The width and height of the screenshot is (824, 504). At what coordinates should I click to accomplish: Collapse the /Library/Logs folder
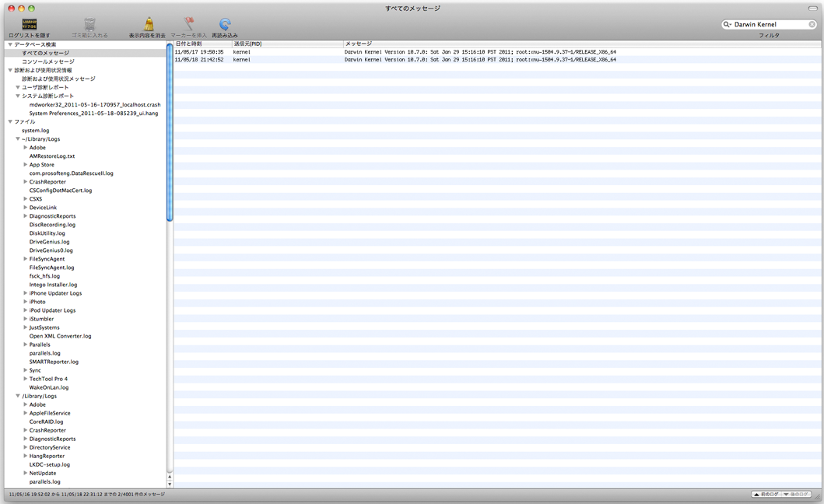tap(18, 396)
